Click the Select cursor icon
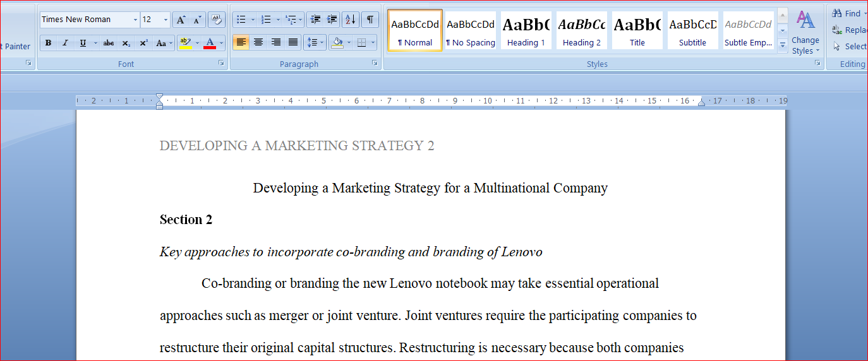The image size is (868, 361). tap(836, 46)
